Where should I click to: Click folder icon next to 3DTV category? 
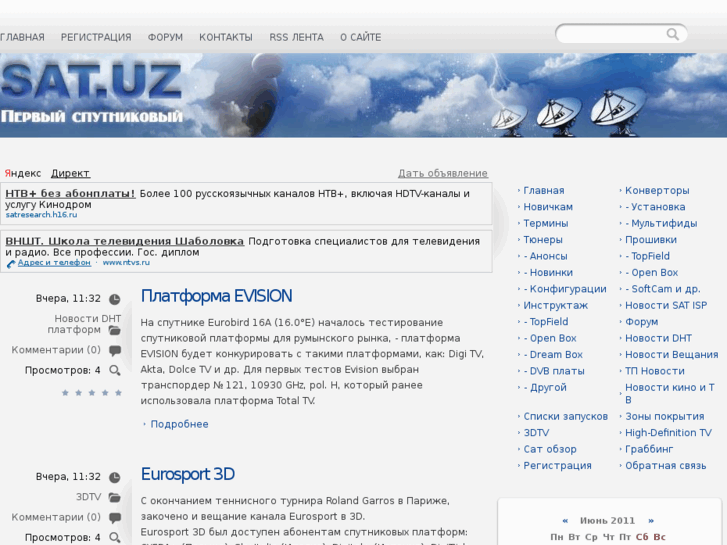tap(115, 497)
